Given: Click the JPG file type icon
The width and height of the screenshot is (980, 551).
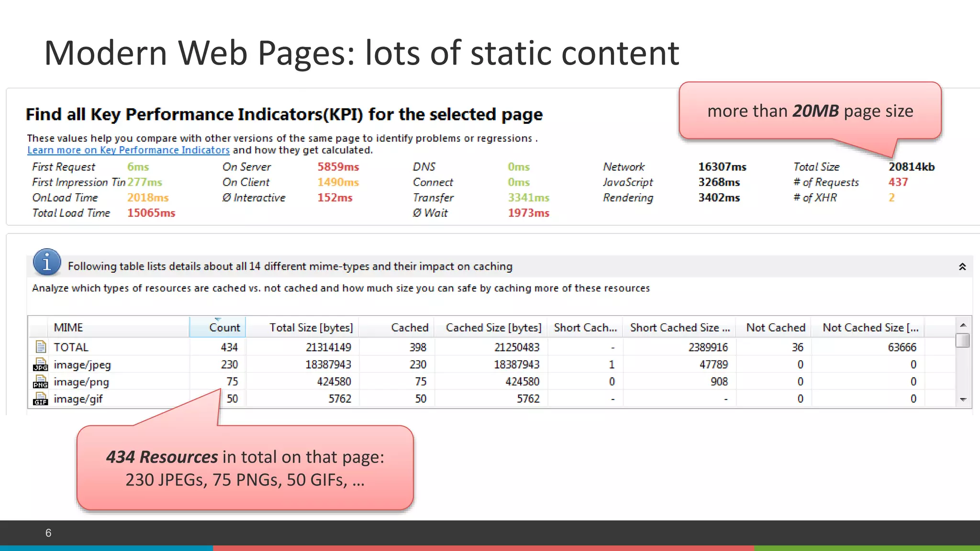Looking at the screenshot, I should pos(41,364).
